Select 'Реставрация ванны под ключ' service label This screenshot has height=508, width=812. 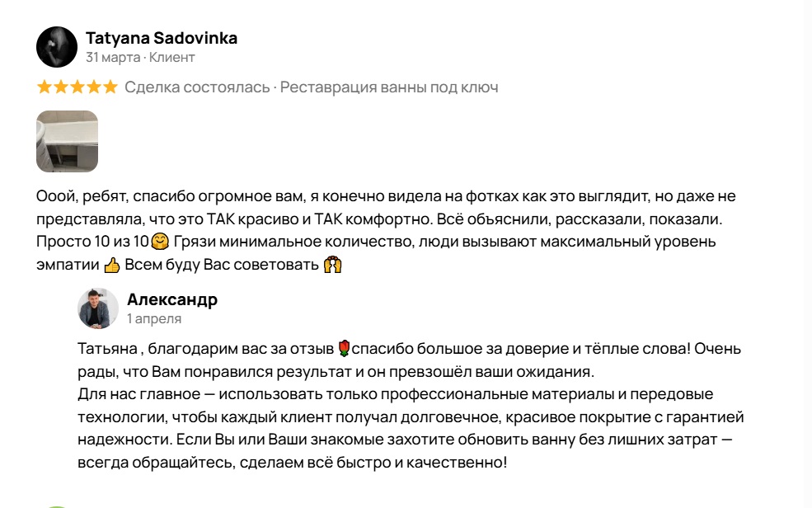click(x=389, y=87)
